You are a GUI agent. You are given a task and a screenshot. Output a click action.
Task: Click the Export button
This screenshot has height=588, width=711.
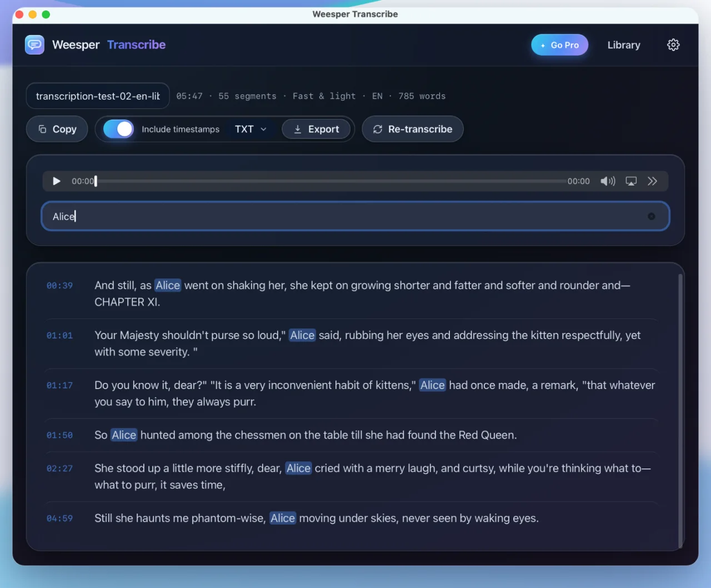pos(316,129)
